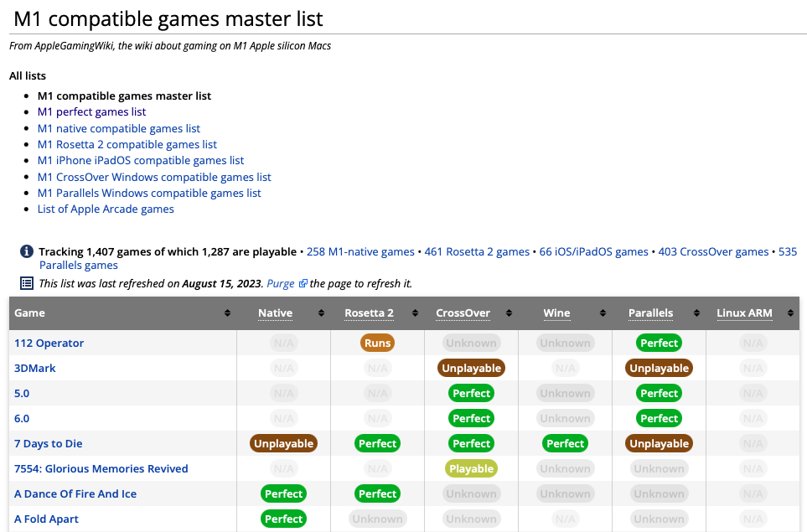Viewport: 807px width, 532px height.
Task: Open the 112 Operator game page
Action: [x=49, y=343]
